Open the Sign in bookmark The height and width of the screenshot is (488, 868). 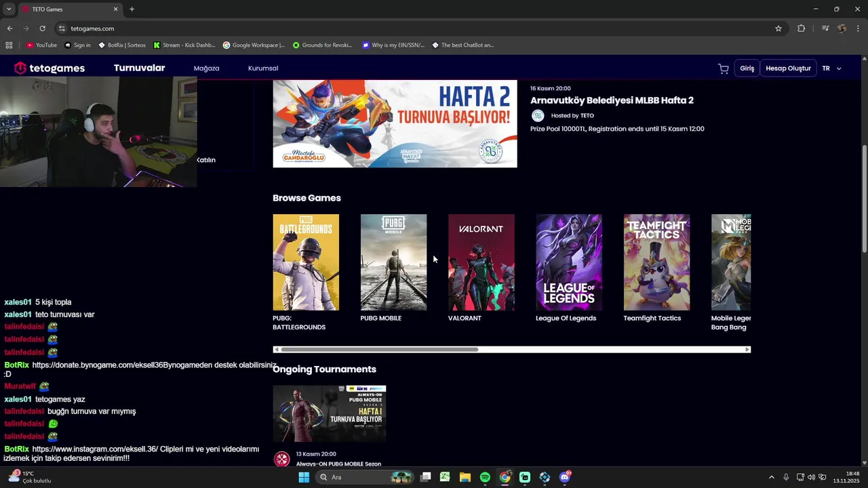[x=77, y=45]
